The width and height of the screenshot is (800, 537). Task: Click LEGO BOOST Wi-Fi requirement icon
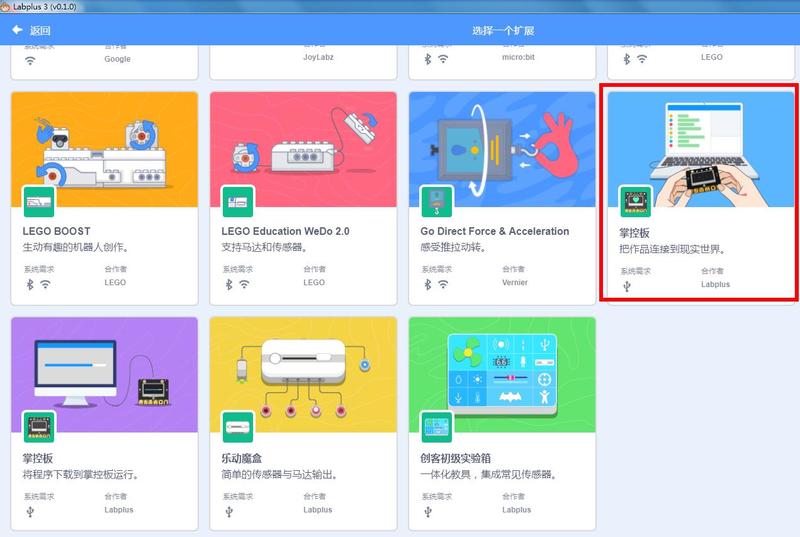point(45,284)
